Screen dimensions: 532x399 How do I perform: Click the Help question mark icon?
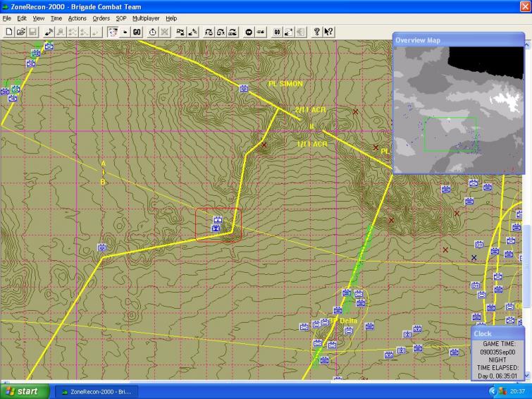pos(316,32)
